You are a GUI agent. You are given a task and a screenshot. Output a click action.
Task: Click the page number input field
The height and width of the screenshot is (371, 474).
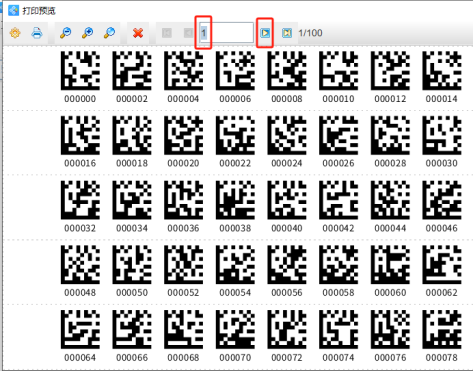pyautogui.click(x=226, y=33)
